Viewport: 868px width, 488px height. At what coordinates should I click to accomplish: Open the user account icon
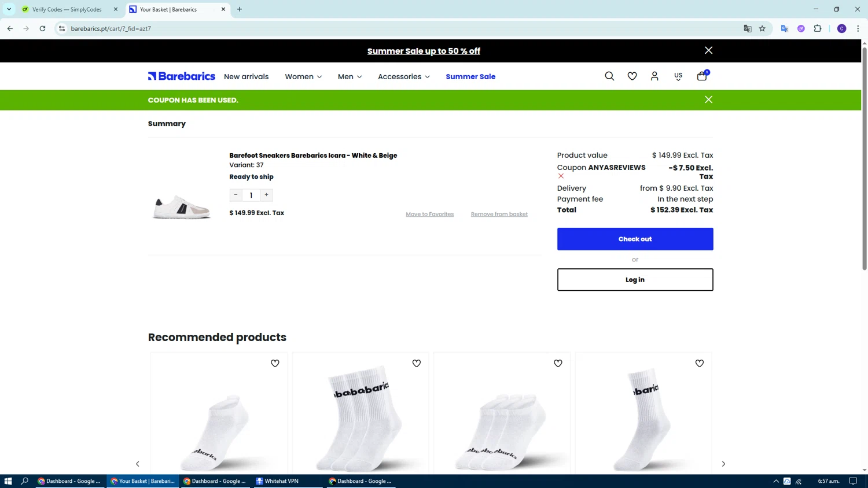click(654, 76)
